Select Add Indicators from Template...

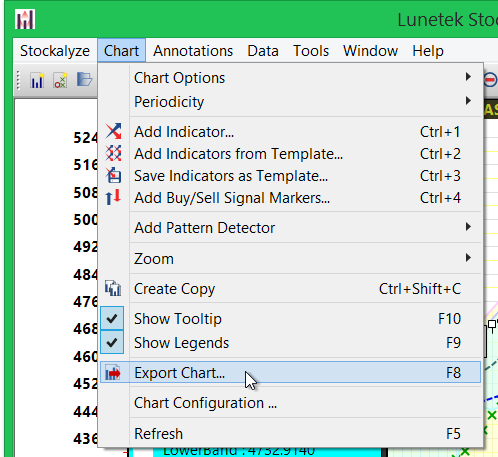coord(290,154)
